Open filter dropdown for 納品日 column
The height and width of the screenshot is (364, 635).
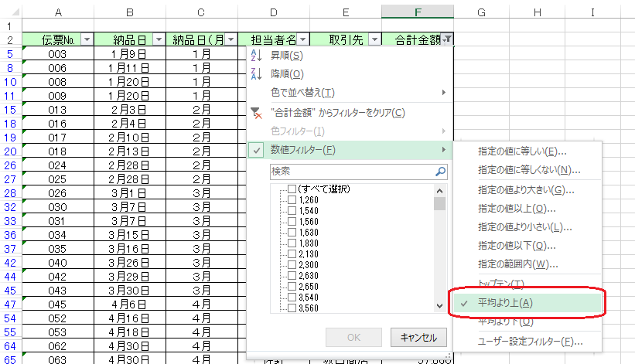(x=159, y=39)
